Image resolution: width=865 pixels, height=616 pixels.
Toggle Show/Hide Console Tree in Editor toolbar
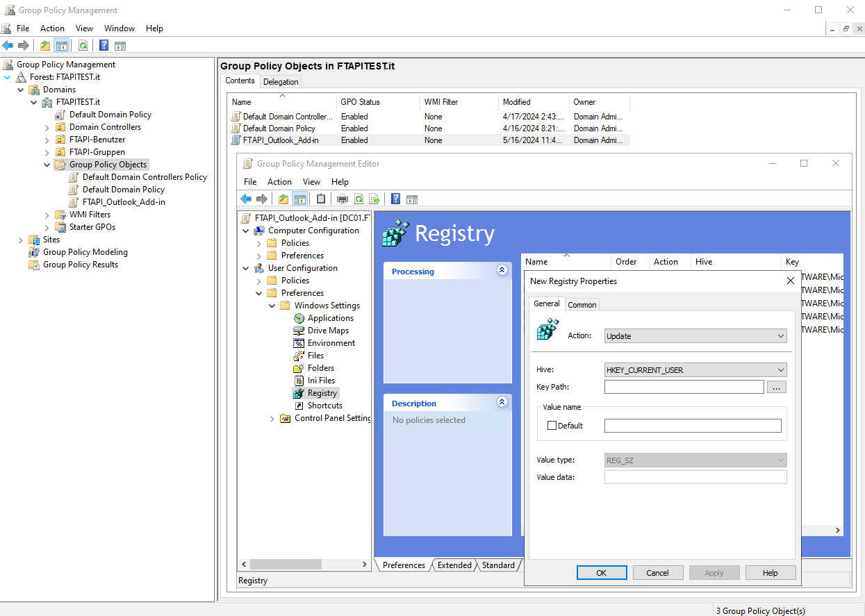pos(300,199)
